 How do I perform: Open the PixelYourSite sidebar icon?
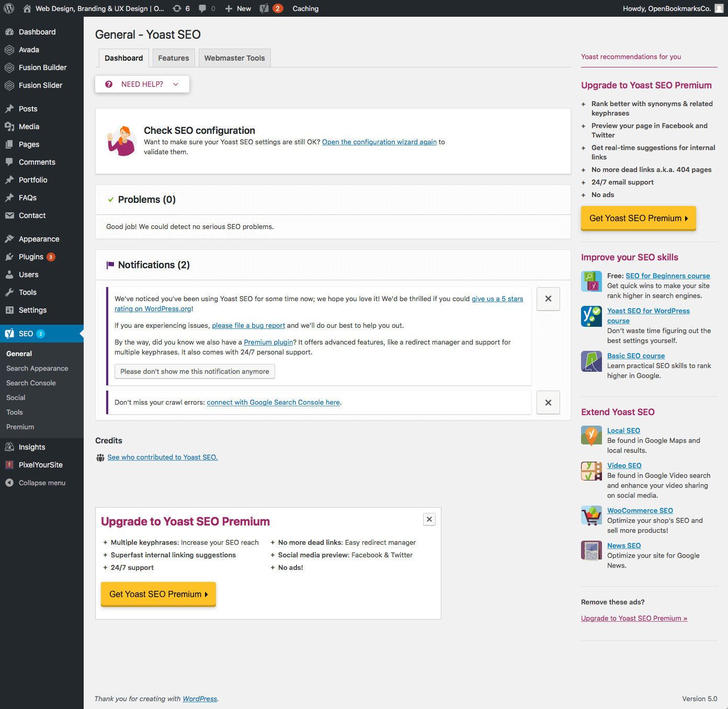[x=9, y=465]
